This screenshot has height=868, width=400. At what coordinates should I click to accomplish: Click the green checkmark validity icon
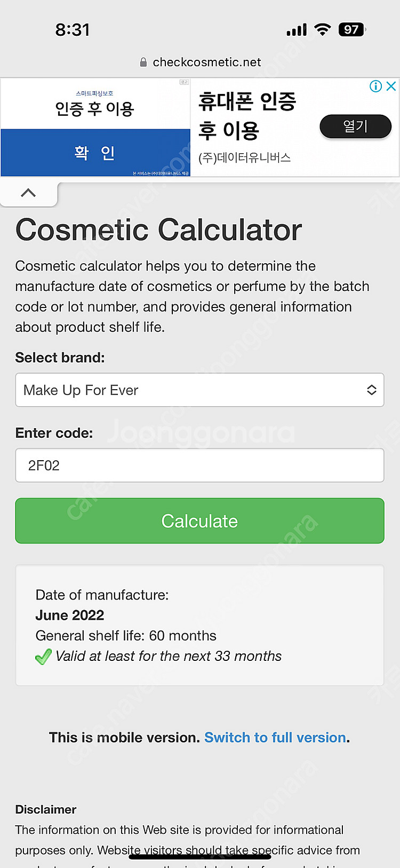43,656
